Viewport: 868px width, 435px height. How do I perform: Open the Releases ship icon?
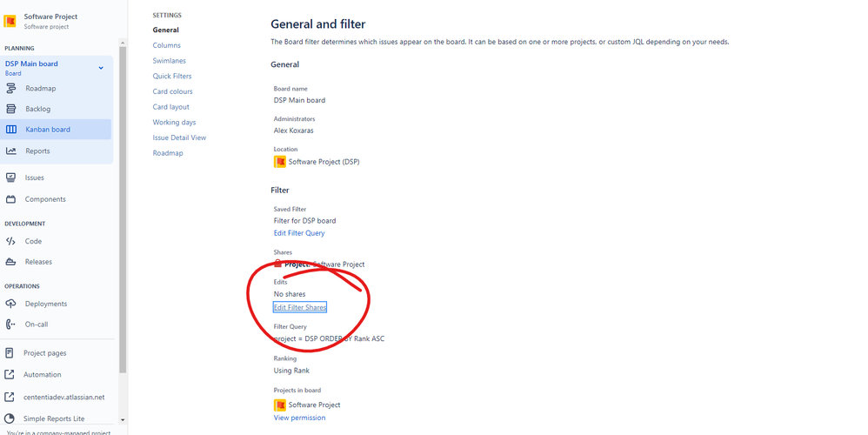(10, 262)
